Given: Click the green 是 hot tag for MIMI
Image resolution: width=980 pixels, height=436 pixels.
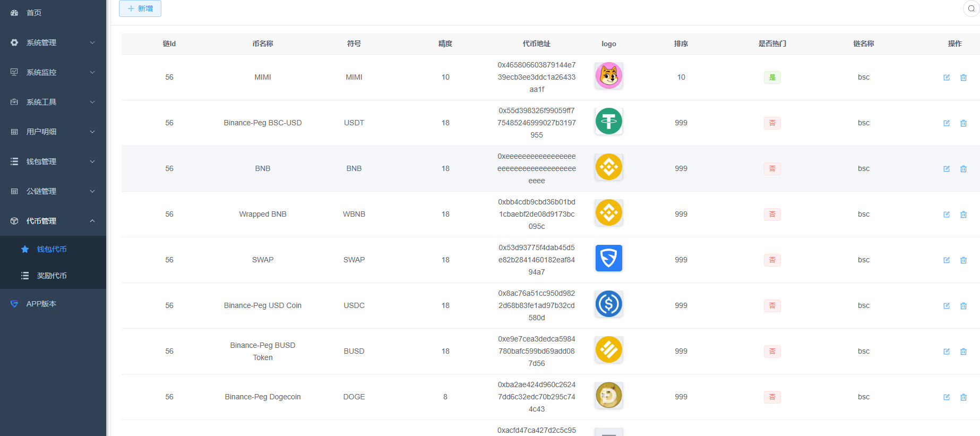Looking at the screenshot, I should tap(772, 78).
